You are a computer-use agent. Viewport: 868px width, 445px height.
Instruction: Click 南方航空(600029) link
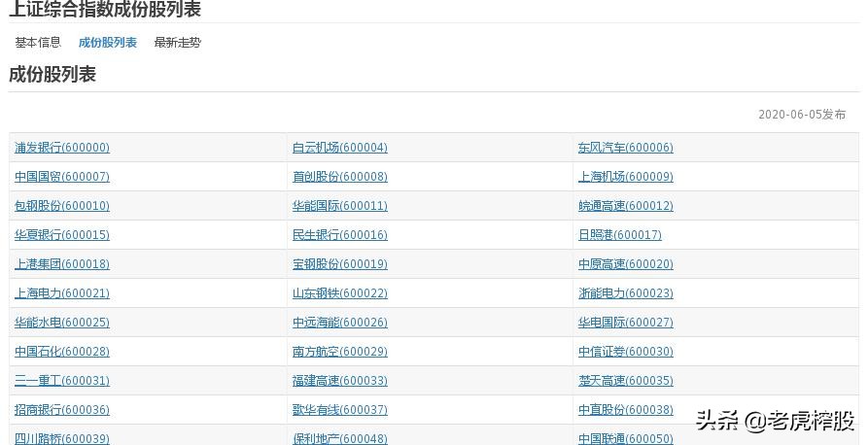340,352
